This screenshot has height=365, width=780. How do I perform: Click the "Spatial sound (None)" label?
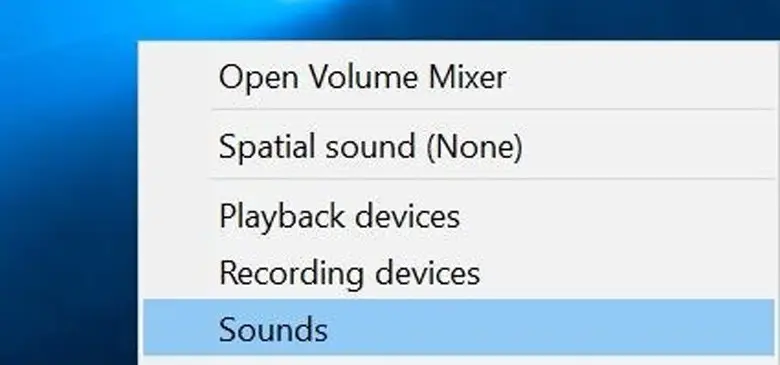point(371,147)
